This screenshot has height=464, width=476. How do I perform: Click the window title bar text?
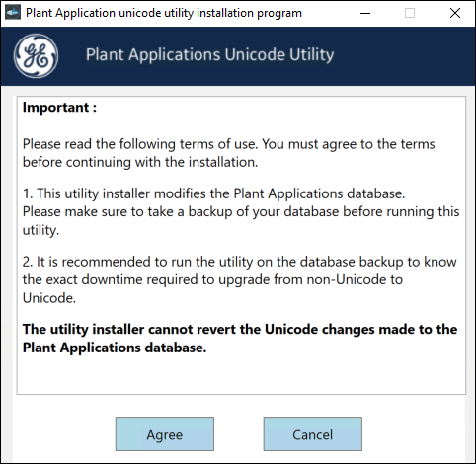point(164,13)
